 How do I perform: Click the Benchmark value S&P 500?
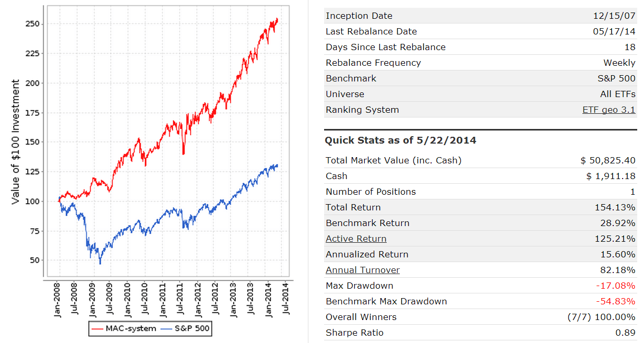[617, 78]
